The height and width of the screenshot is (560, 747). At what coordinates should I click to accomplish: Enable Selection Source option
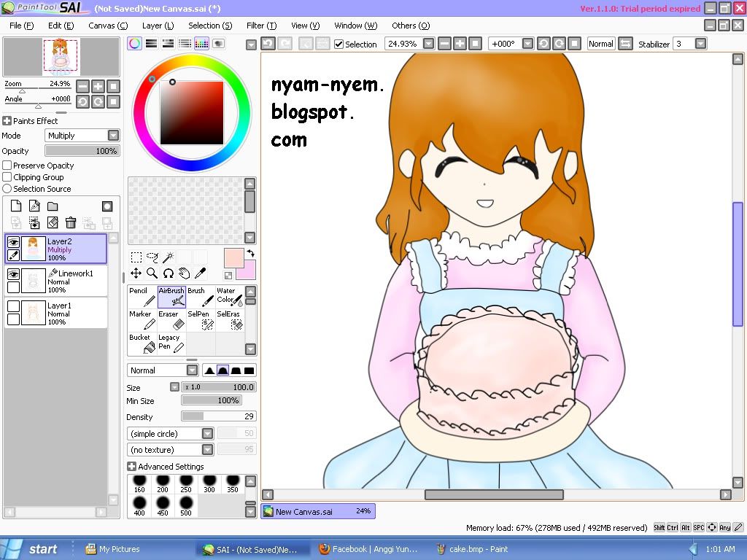(x=7, y=189)
